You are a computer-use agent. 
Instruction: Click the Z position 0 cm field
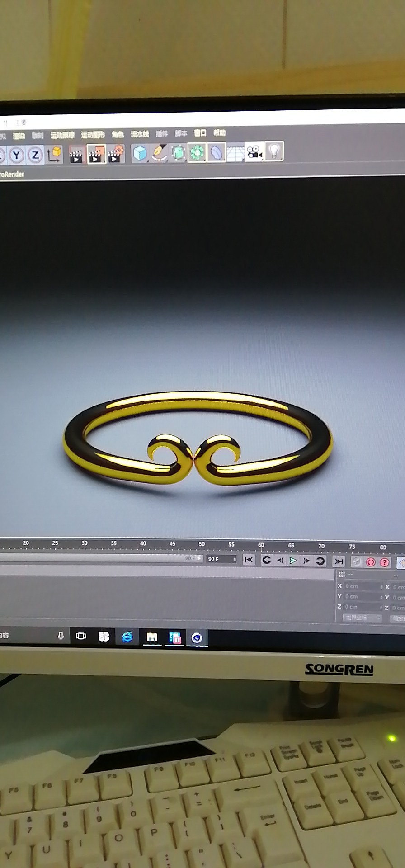coord(363,607)
